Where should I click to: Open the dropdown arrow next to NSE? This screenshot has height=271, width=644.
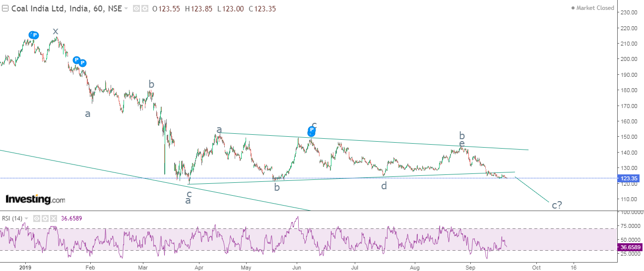tap(126, 9)
